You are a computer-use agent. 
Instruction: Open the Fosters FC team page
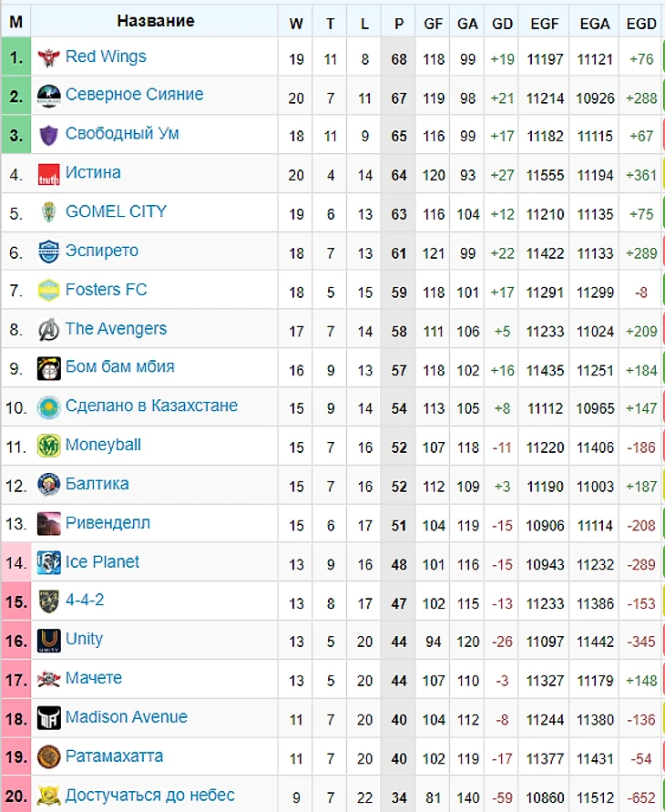click(106, 290)
